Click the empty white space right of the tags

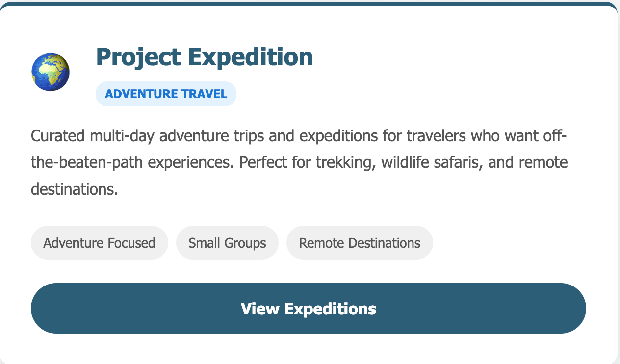click(510, 243)
